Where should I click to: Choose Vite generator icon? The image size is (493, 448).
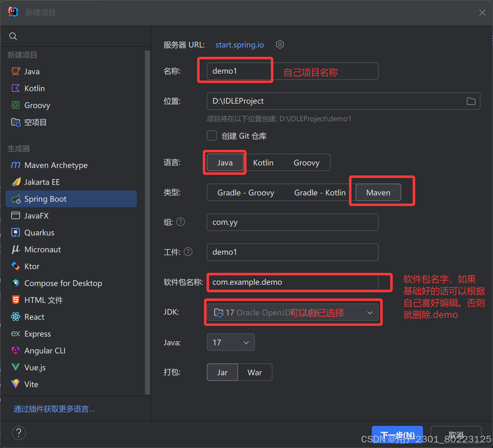tap(16, 384)
